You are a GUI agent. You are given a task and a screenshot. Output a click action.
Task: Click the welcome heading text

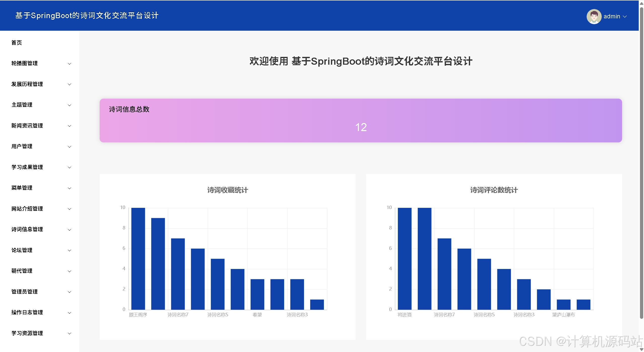point(361,61)
